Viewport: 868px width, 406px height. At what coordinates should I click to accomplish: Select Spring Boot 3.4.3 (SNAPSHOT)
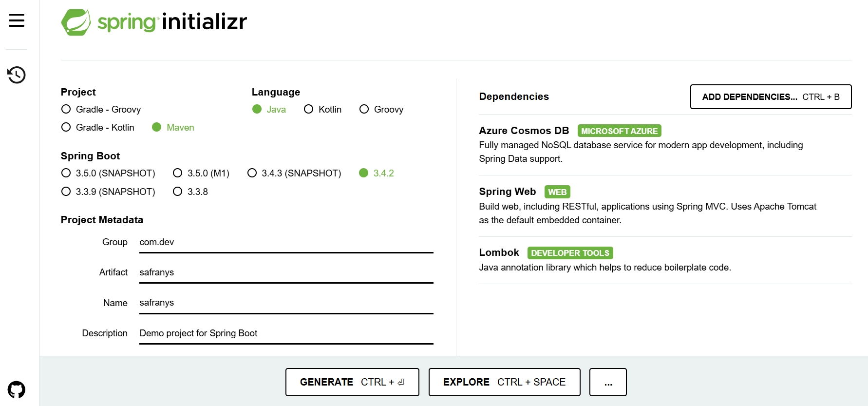(294, 173)
